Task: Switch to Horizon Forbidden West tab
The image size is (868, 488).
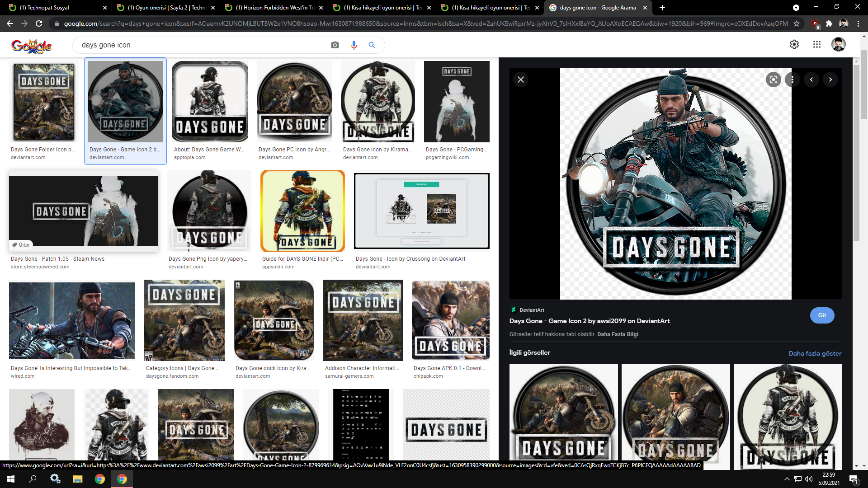Action: [x=274, y=8]
